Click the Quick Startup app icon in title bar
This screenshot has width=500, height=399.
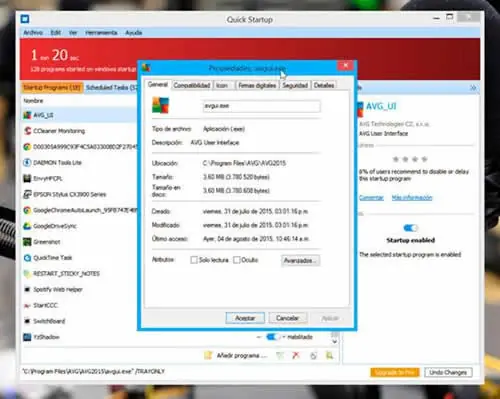click(x=25, y=19)
